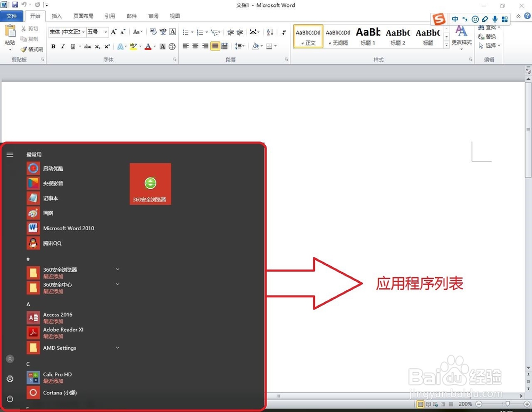
Task: Align text right
Action: (x=205, y=46)
